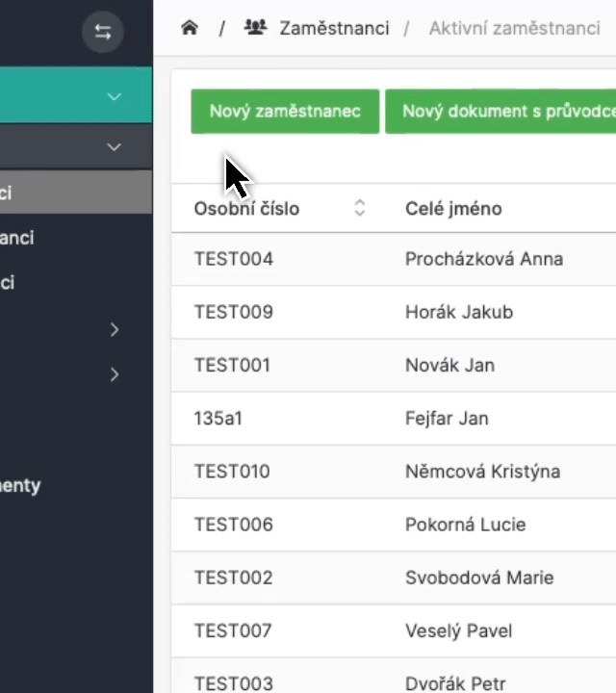Open the Zaměstnanci breadcrumb link
The width and height of the screenshot is (616, 693).
[334, 28]
